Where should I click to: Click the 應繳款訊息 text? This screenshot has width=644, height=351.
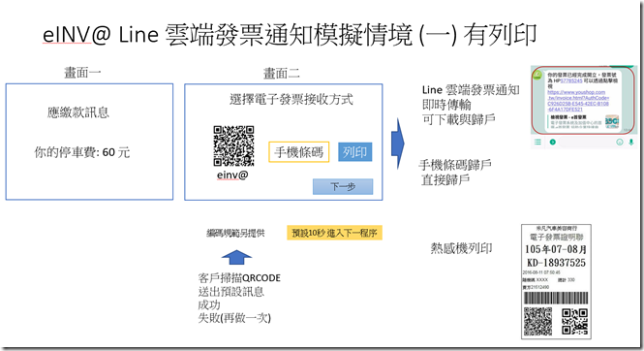tap(78, 112)
